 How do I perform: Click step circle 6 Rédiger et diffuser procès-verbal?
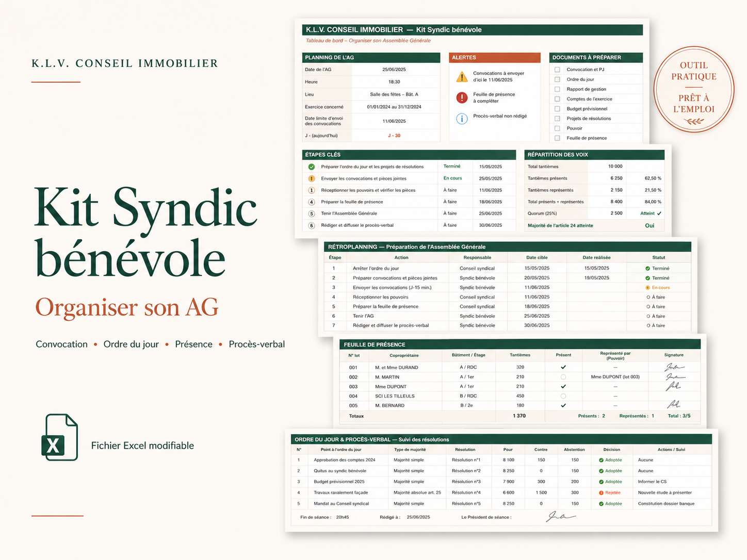tap(312, 225)
